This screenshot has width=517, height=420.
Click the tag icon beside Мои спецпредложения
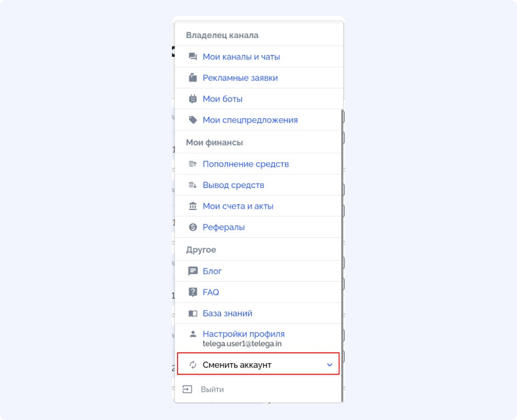(193, 120)
